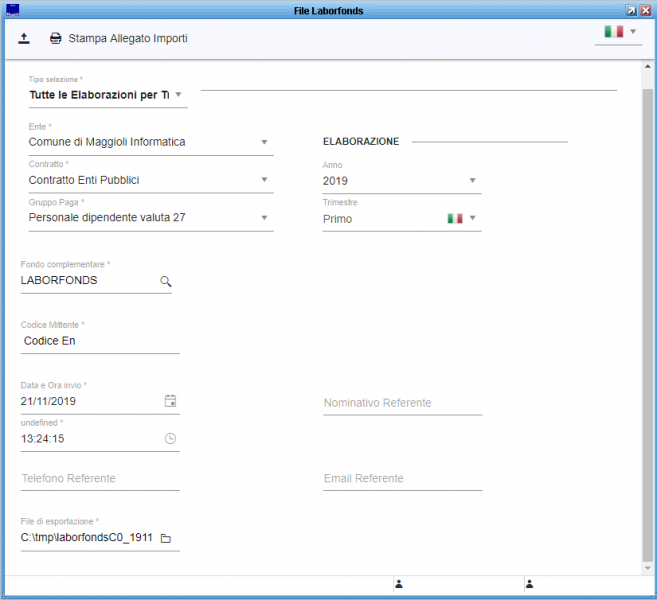This screenshot has width=657, height=600.
Task: Open the calendar date picker icon
Action: (170, 401)
